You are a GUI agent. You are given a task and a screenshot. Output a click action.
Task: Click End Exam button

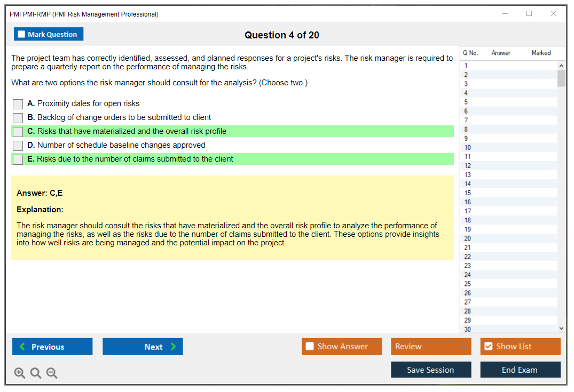(x=520, y=370)
